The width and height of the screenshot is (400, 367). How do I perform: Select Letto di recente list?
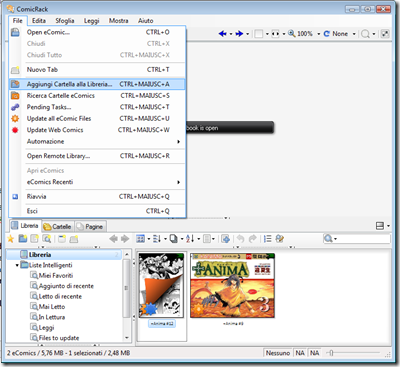[x=60, y=296]
